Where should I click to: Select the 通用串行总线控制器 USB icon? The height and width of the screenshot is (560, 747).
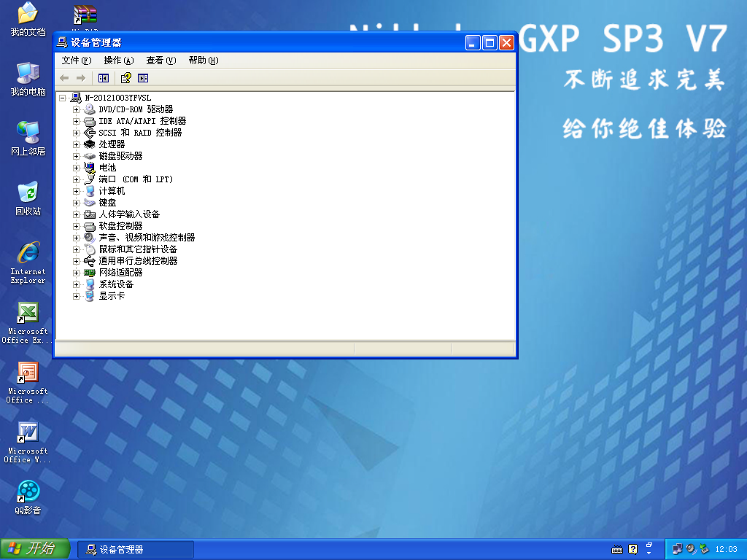tap(90, 261)
